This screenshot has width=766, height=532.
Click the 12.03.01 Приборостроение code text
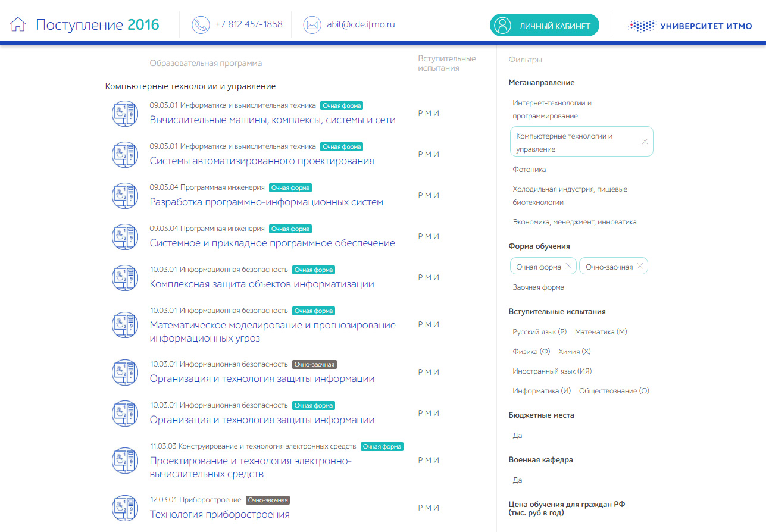195,500
